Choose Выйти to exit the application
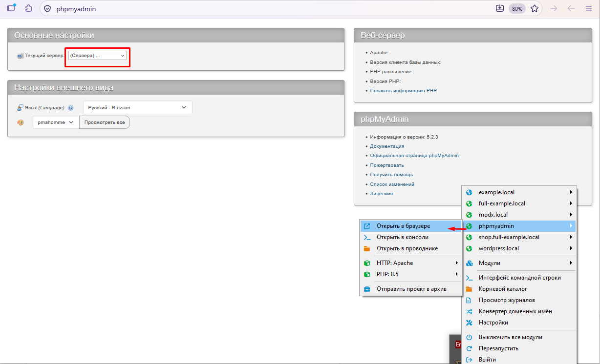600x364 pixels. 519,360
